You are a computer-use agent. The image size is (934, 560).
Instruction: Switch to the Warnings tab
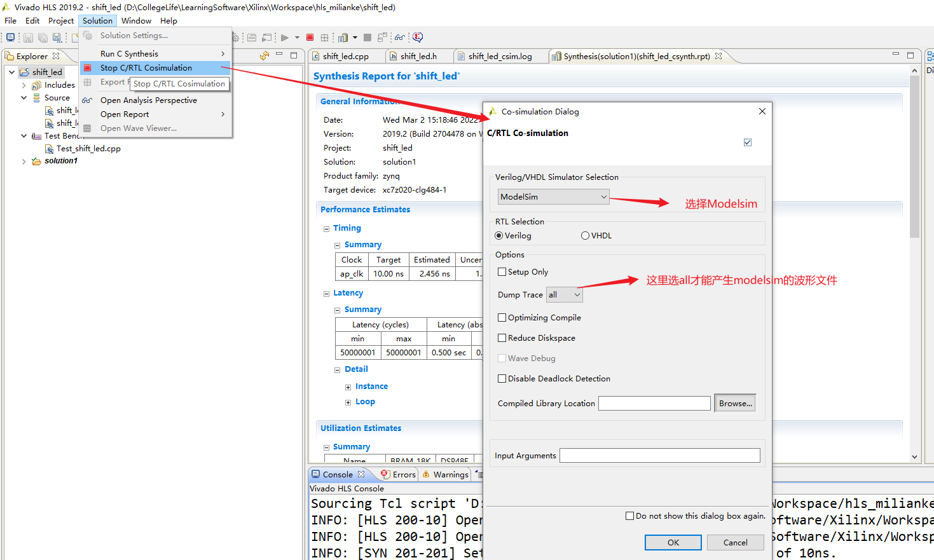point(445,474)
